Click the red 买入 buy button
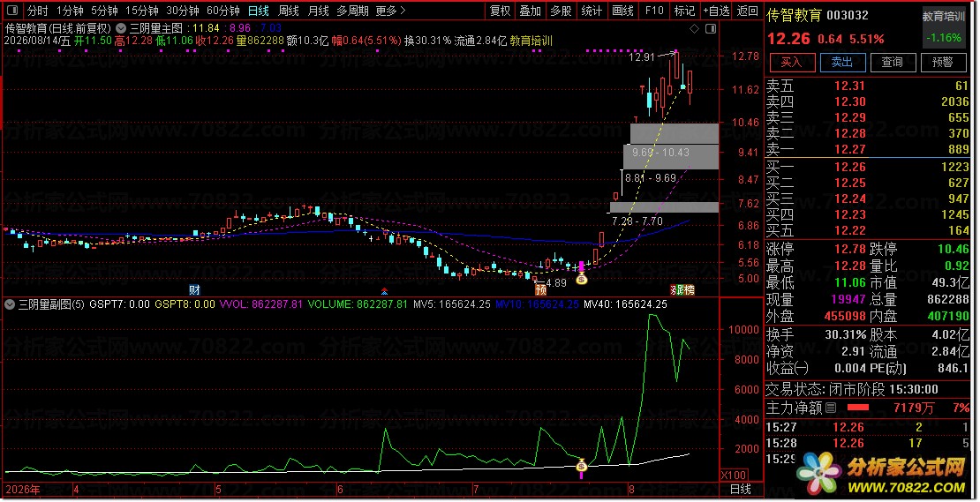The image size is (980, 502). click(x=792, y=62)
